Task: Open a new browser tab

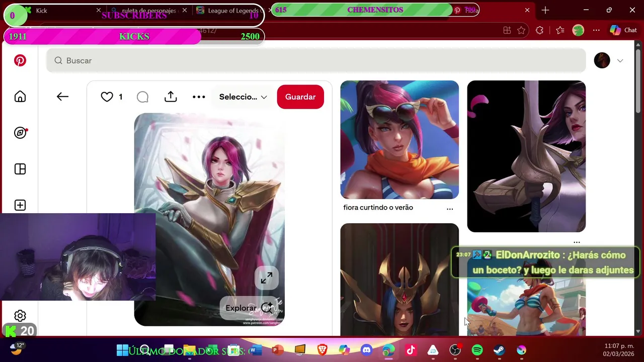Action: coord(545,10)
